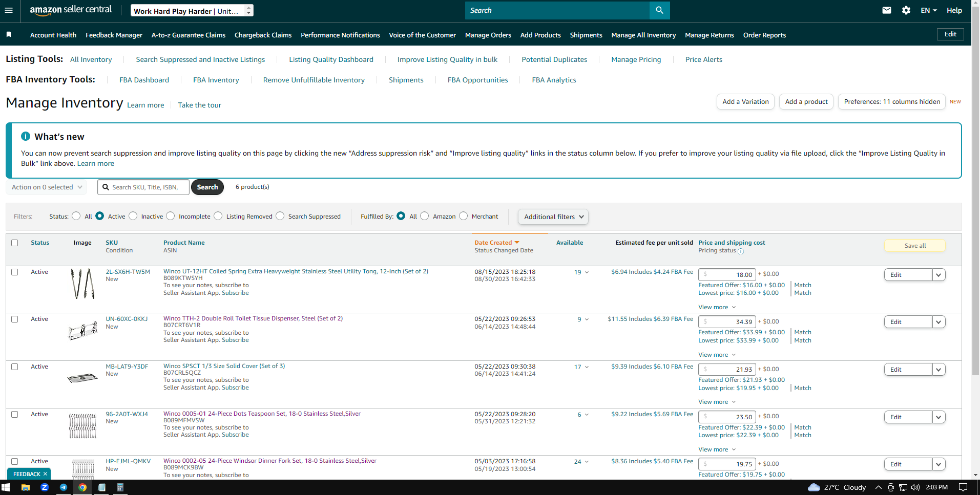This screenshot has height=495, width=980.
Task: Select Fulfilled By Amazon radio button
Action: [x=425, y=216]
